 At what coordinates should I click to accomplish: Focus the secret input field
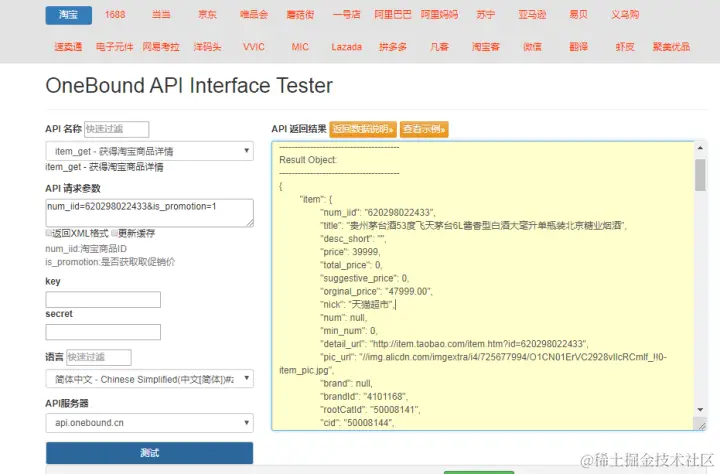(x=103, y=332)
